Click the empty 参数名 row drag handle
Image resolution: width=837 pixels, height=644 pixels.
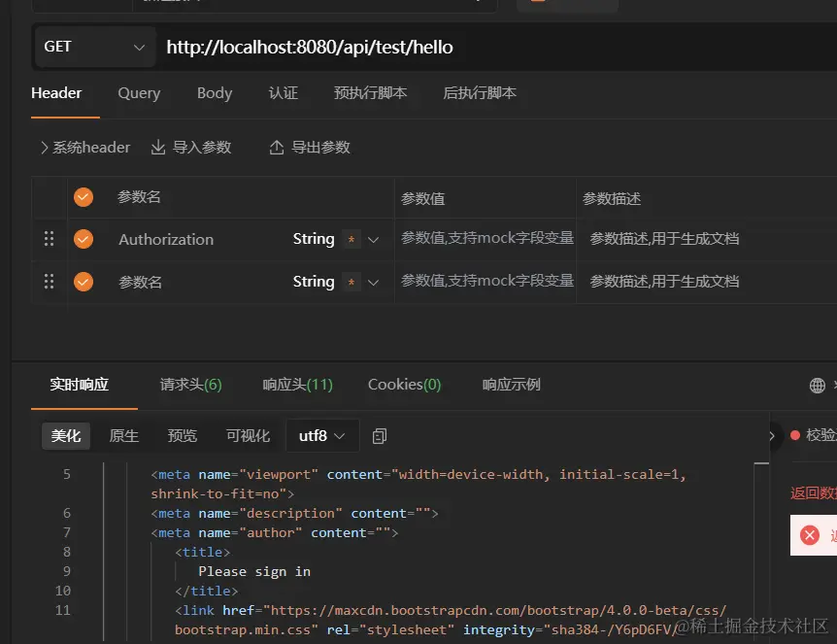[49, 282]
